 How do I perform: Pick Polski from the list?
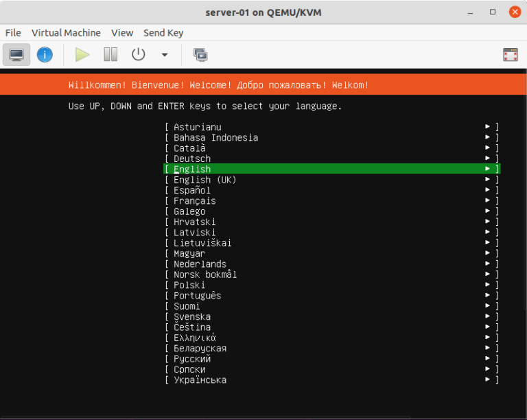point(331,285)
